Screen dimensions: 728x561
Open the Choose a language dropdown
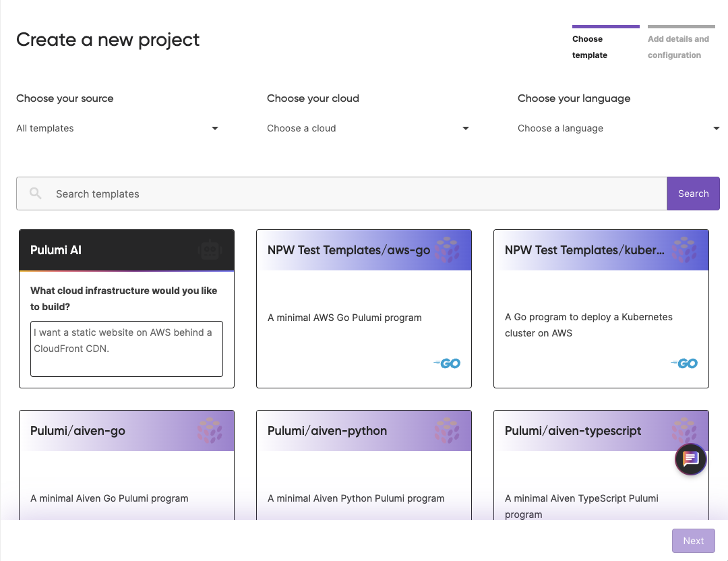[619, 128]
